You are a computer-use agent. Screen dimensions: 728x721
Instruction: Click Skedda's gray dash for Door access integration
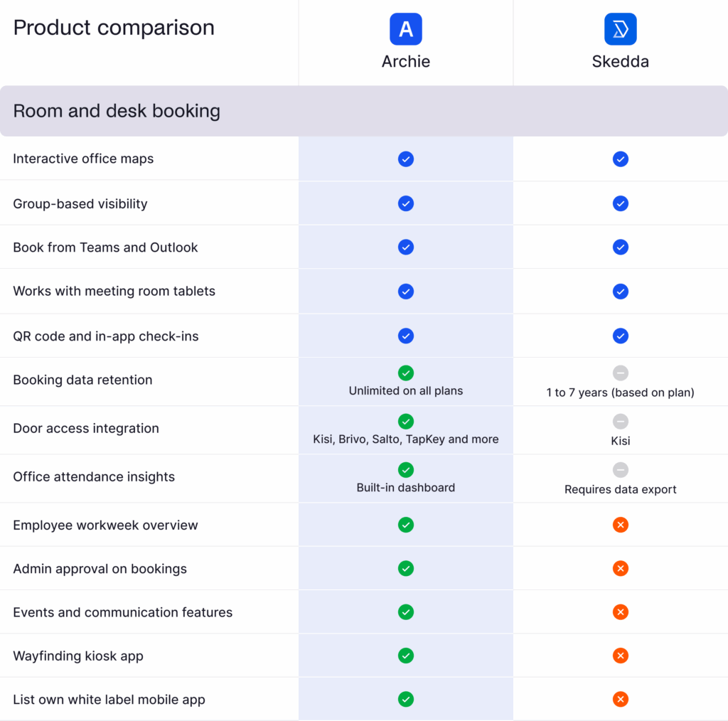621,421
